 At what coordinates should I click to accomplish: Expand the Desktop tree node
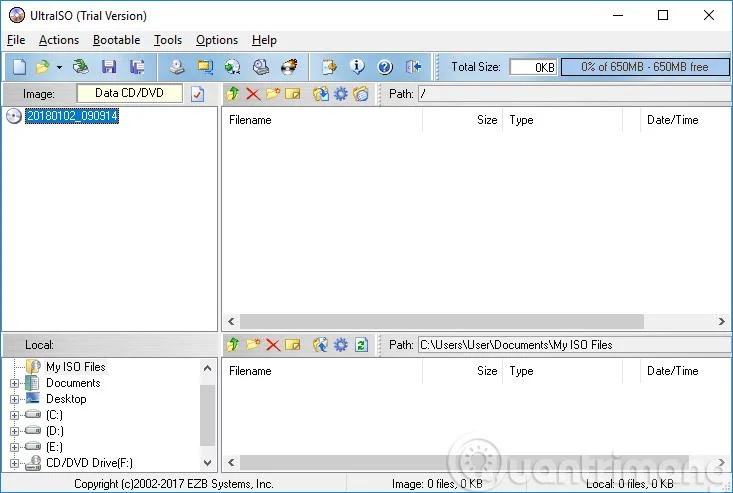(14, 399)
